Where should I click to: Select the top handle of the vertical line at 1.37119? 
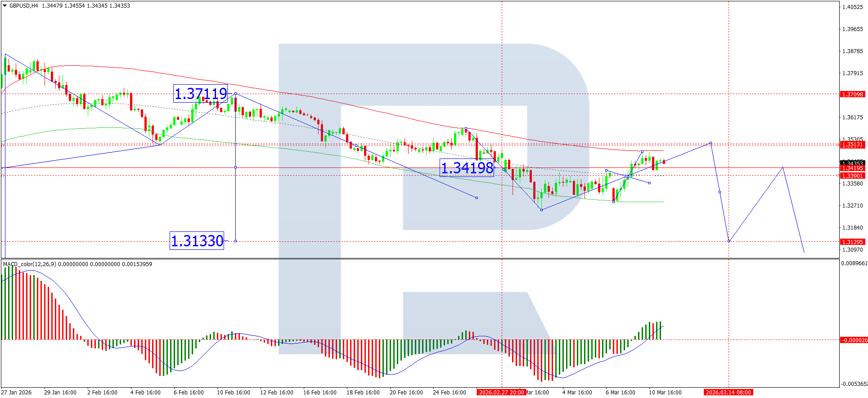235,94
